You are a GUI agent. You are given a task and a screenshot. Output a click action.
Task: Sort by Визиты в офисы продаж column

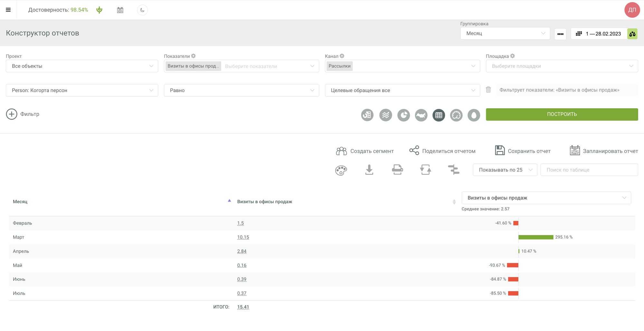[x=264, y=202]
